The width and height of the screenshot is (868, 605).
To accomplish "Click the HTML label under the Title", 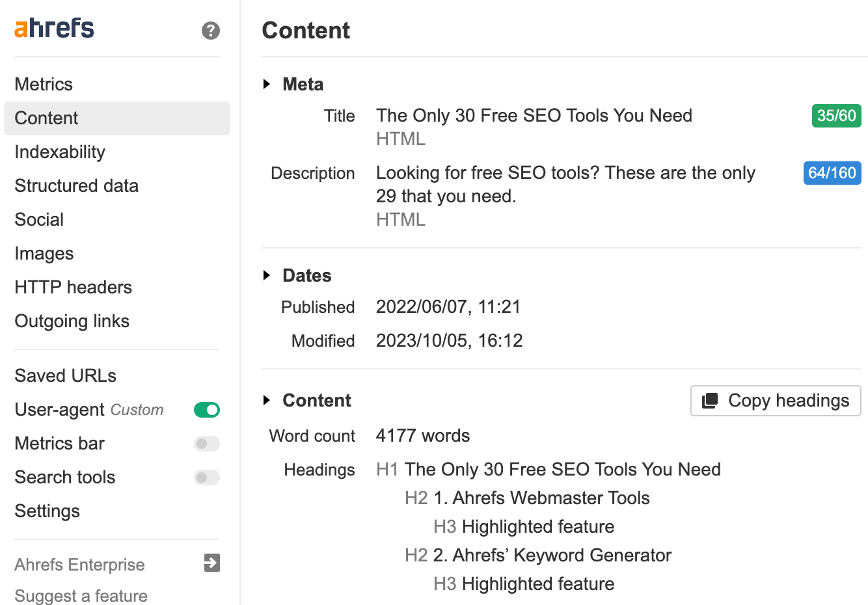I will click(401, 138).
